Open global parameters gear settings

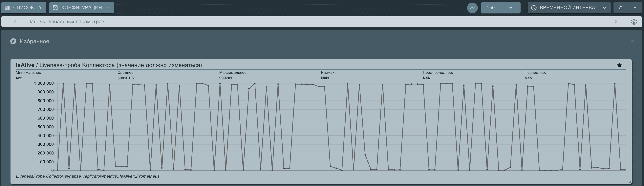coord(634,22)
